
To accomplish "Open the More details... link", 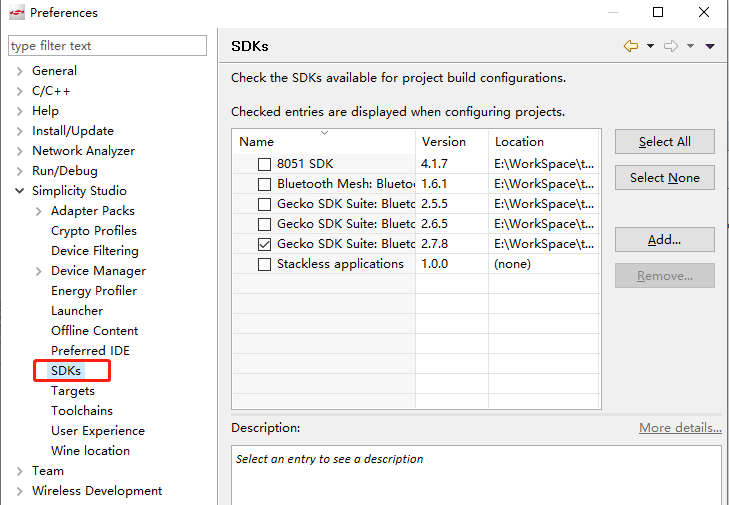I will coord(680,427).
